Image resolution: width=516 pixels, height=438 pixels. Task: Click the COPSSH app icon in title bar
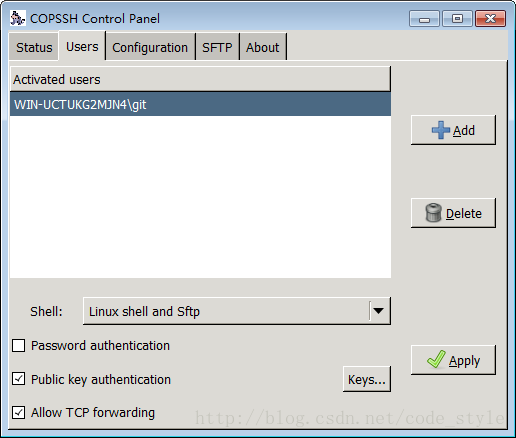tap(17, 18)
